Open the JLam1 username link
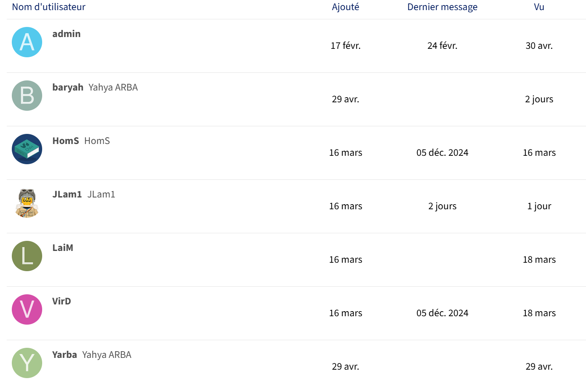Viewport: 586px width, 392px height. (67, 194)
